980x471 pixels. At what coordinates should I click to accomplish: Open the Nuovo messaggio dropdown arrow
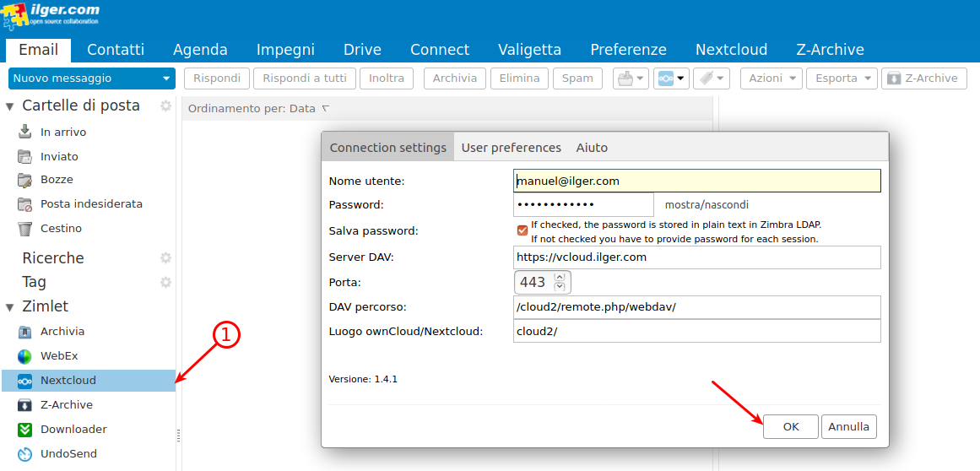[x=165, y=78]
